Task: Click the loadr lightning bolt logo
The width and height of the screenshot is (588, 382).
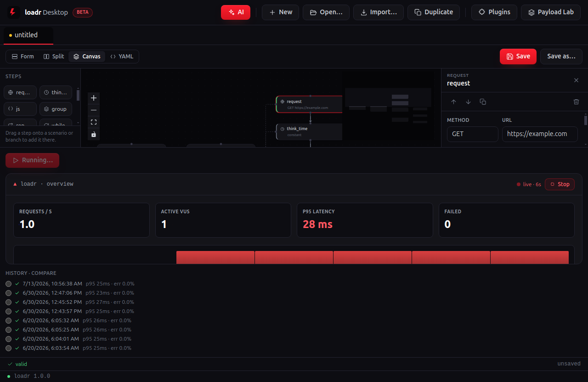Action: click(x=12, y=12)
